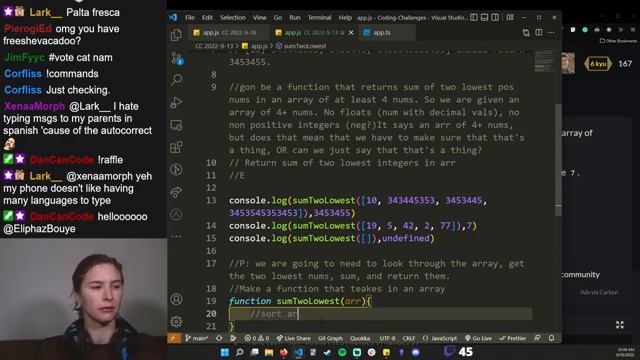Toggle primary side bar layout button
This screenshot has height=360, width=640.
(x=473, y=18)
